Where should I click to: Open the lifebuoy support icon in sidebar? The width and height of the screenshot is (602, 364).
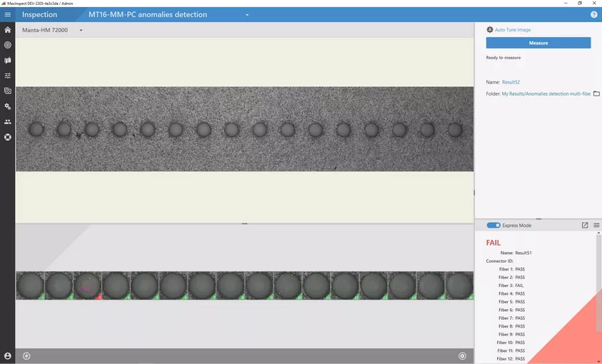coord(7,137)
